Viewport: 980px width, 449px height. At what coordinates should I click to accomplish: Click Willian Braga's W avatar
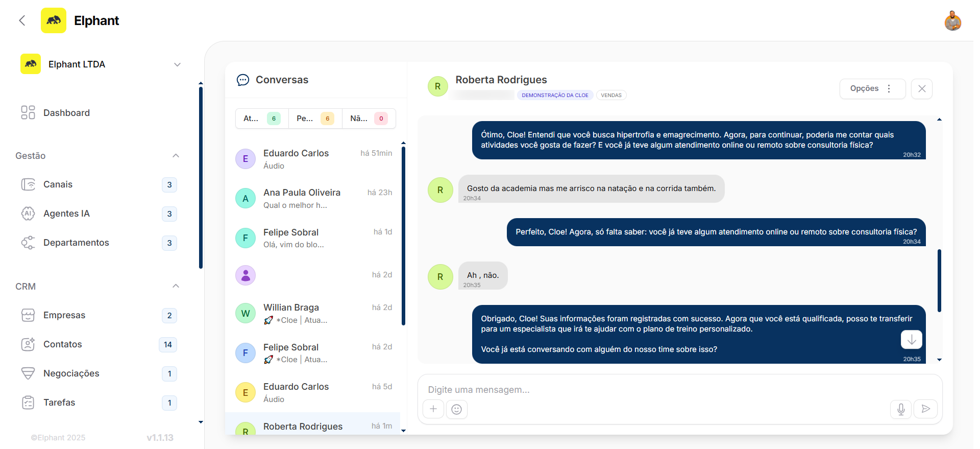[x=246, y=313]
